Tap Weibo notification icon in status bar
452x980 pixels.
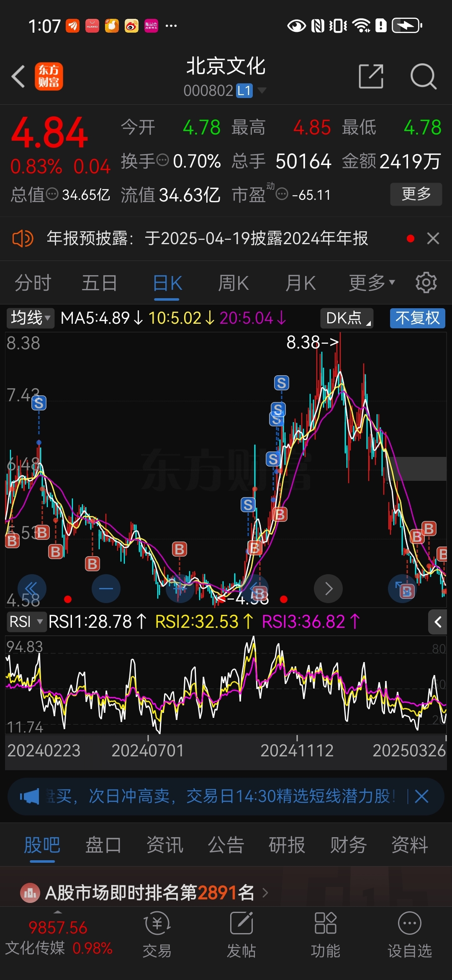click(x=131, y=26)
